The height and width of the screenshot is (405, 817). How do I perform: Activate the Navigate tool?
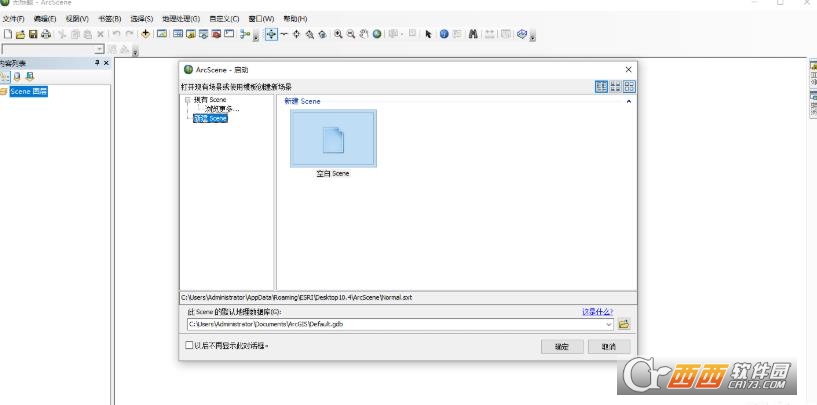click(271, 34)
